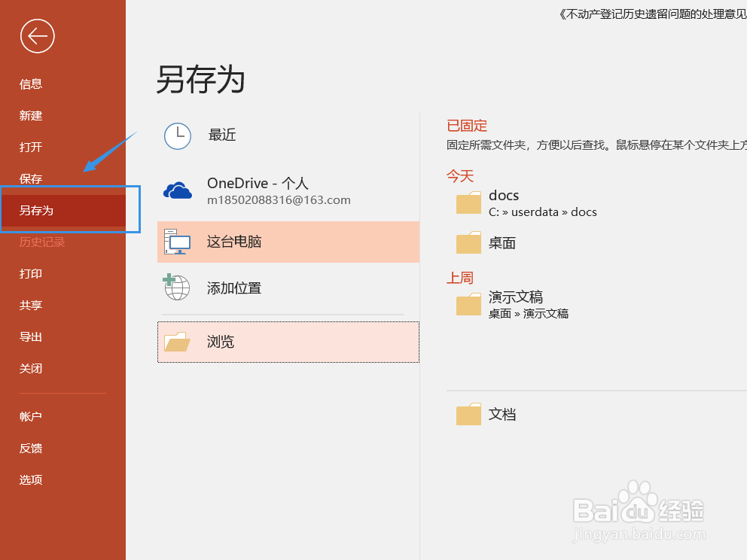Select the 文档 folder
747x560 pixels.
tap(502, 414)
